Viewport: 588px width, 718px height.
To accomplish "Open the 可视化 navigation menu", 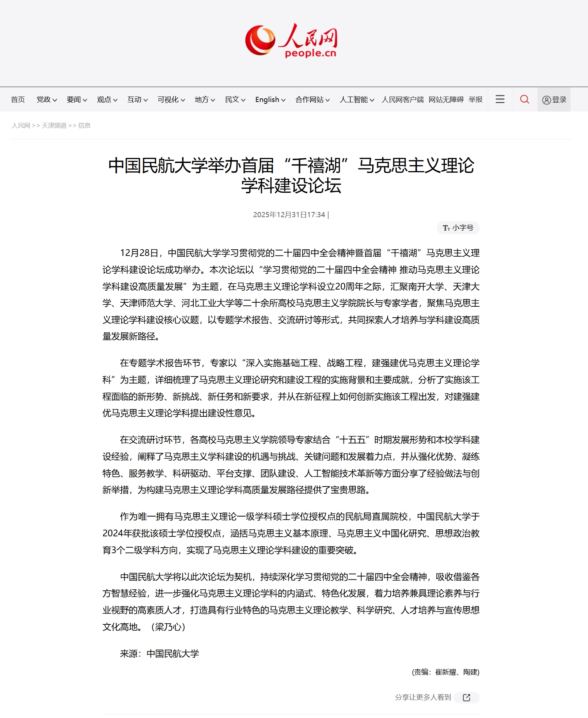I will pos(171,100).
